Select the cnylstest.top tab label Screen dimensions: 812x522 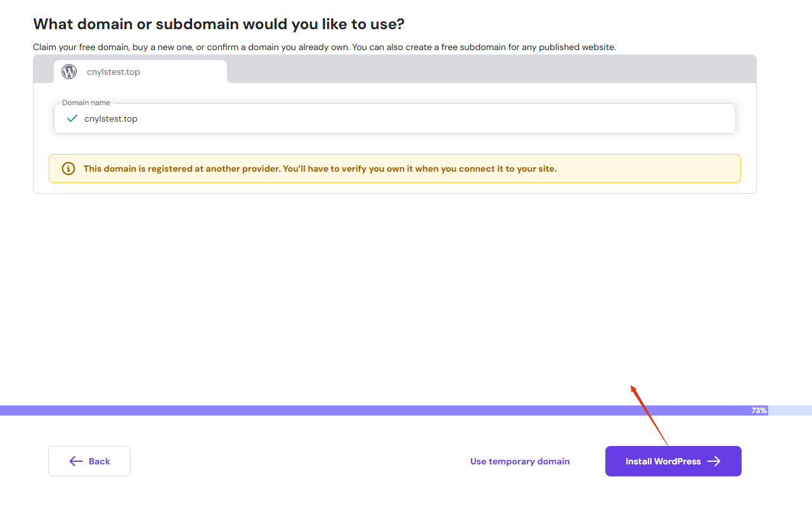point(113,72)
